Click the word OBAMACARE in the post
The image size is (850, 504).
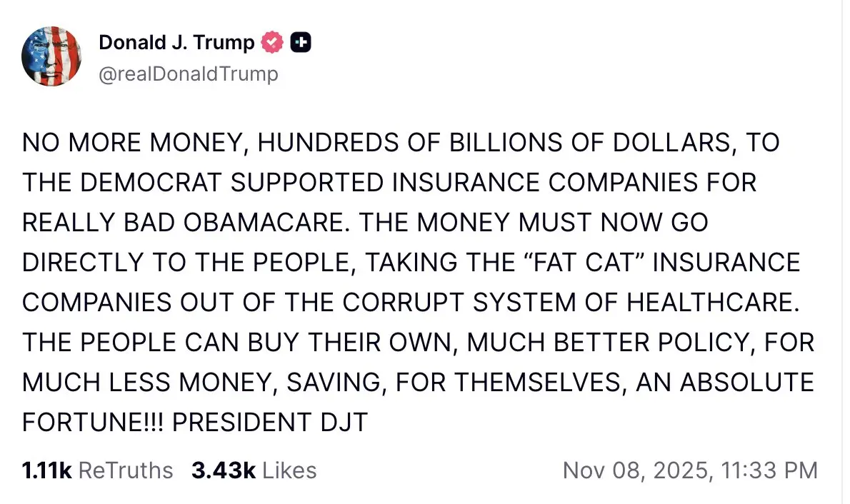(x=266, y=222)
